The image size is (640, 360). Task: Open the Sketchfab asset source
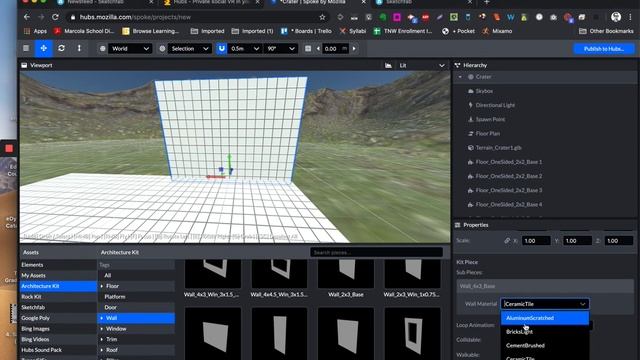pos(58,307)
